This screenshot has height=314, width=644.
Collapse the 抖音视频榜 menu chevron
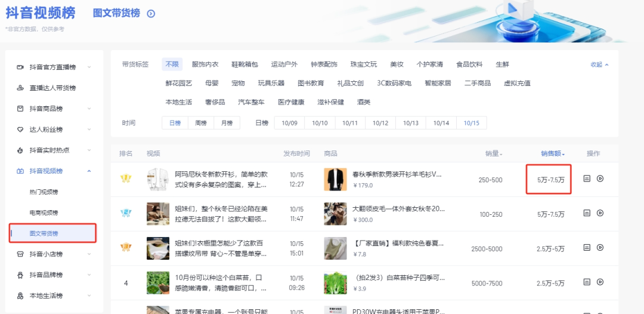[89, 171]
